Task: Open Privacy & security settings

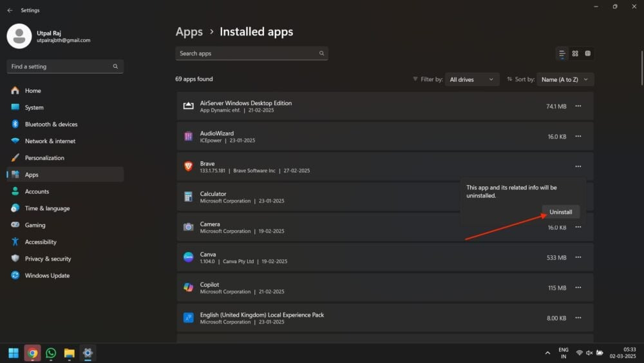Action: coord(65,259)
